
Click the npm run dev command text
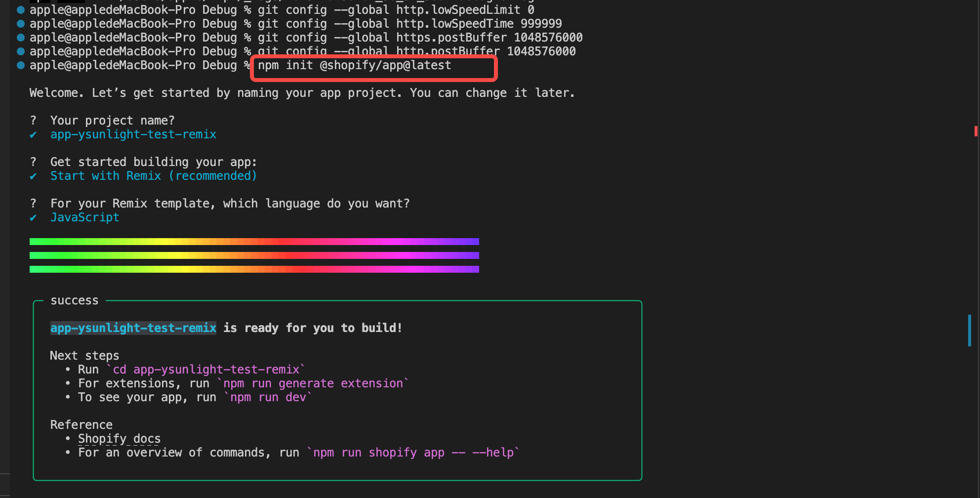click(268, 397)
